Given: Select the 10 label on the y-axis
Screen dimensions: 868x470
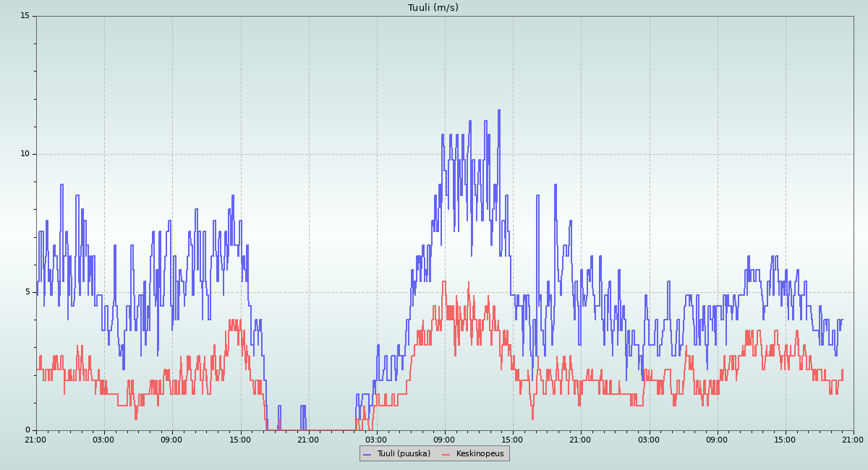Looking at the screenshot, I should coord(25,154).
